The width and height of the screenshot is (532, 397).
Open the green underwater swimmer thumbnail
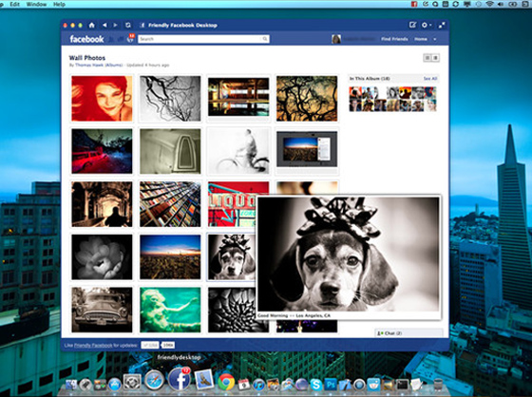[x=170, y=310]
